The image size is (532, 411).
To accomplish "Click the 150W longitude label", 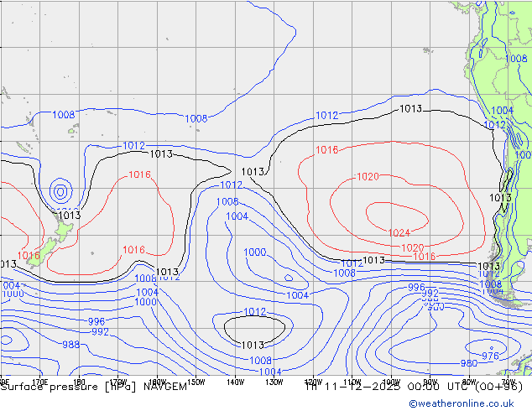I will coord(196,382).
